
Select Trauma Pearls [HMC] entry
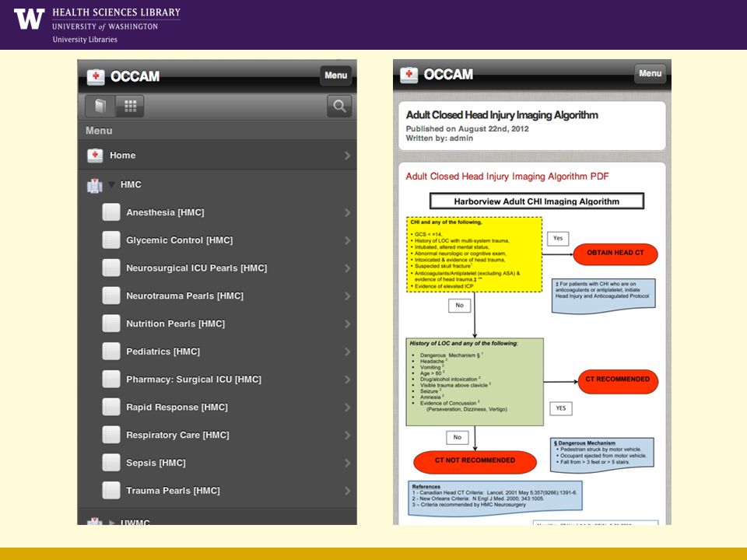(217, 491)
